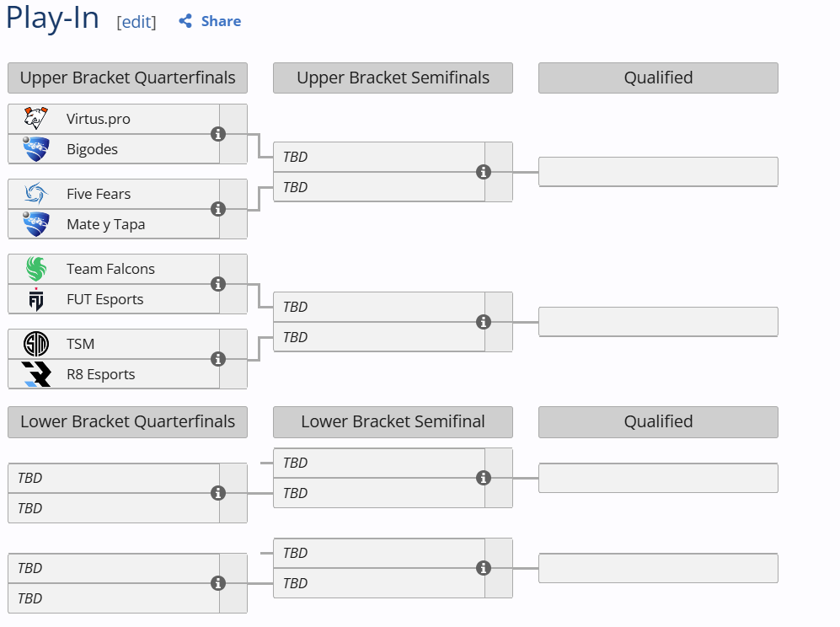This screenshot has height=627, width=840.
Task: Click the R8 Esports logo
Action: (x=36, y=374)
